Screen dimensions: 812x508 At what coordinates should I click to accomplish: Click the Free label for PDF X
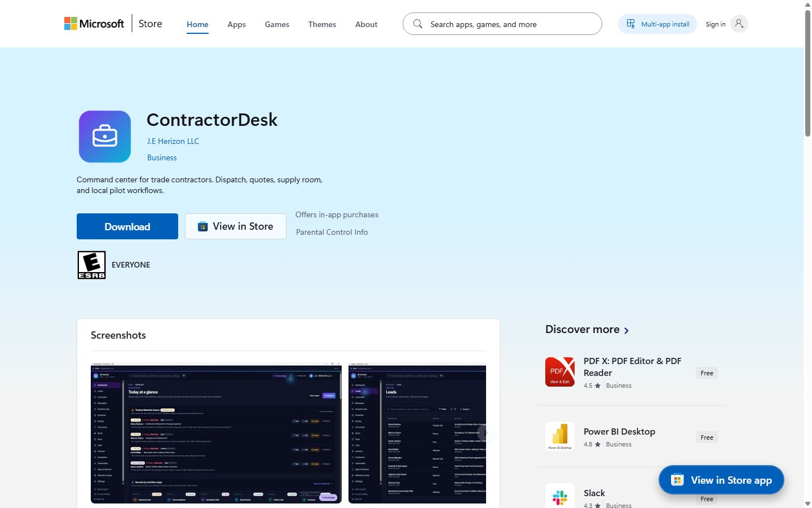(x=707, y=373)
